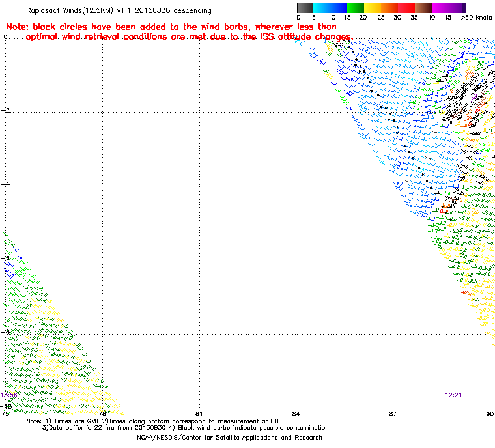The image size is (495, 448).
Task: Click the longitude axis label '75'
Action: coord(5,413)
